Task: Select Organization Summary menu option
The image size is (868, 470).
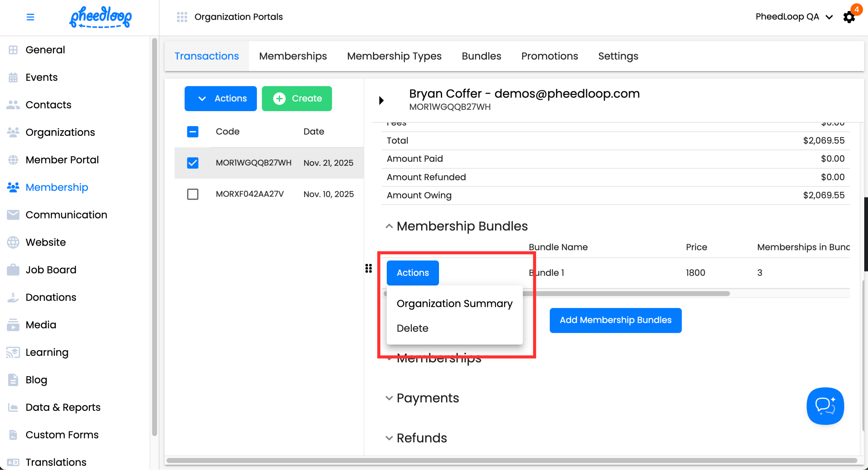Action: click(x=454, y=304)
